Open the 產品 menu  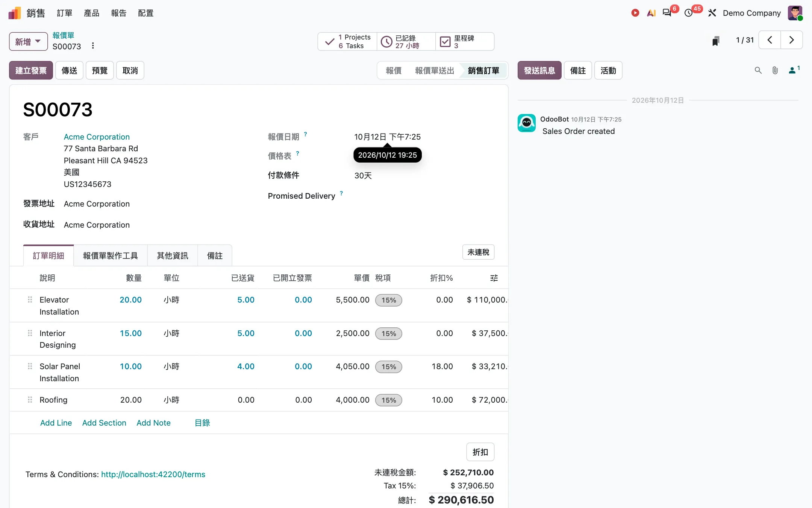point(92,13)
